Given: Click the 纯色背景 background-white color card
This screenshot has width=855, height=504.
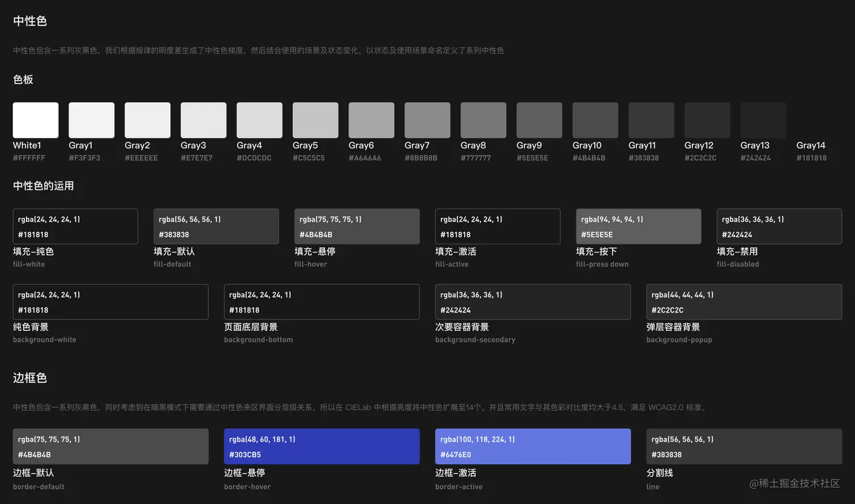Looking at the screenshot, I should coord(110,302).
